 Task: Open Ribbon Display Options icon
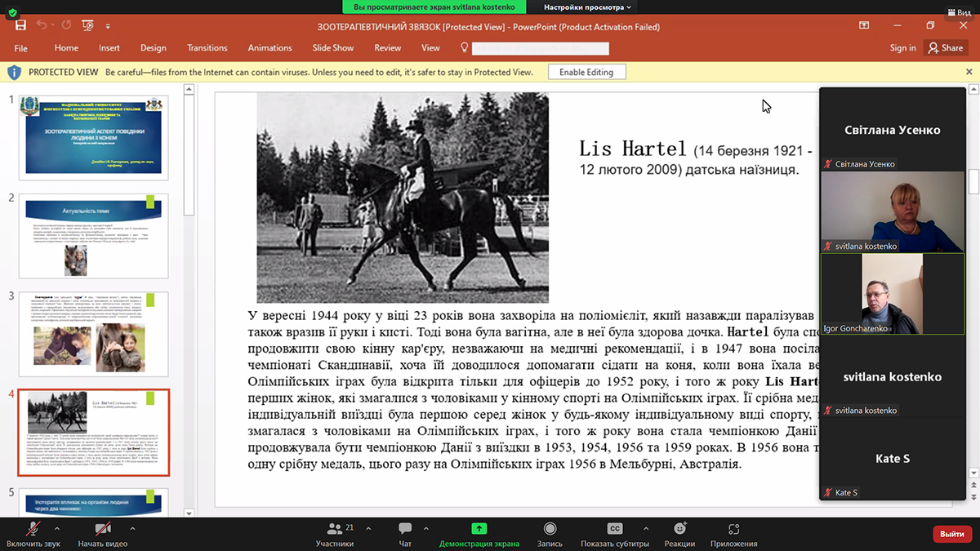coord(864,26)
